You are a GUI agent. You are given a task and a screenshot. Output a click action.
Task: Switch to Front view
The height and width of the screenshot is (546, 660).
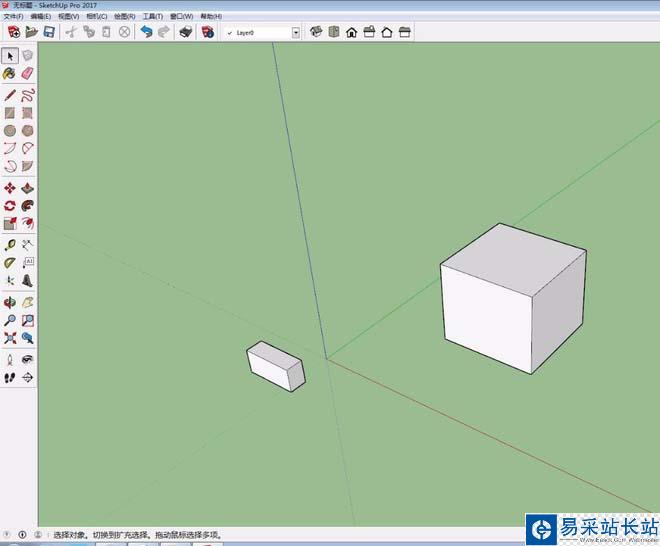click(351, 32)
